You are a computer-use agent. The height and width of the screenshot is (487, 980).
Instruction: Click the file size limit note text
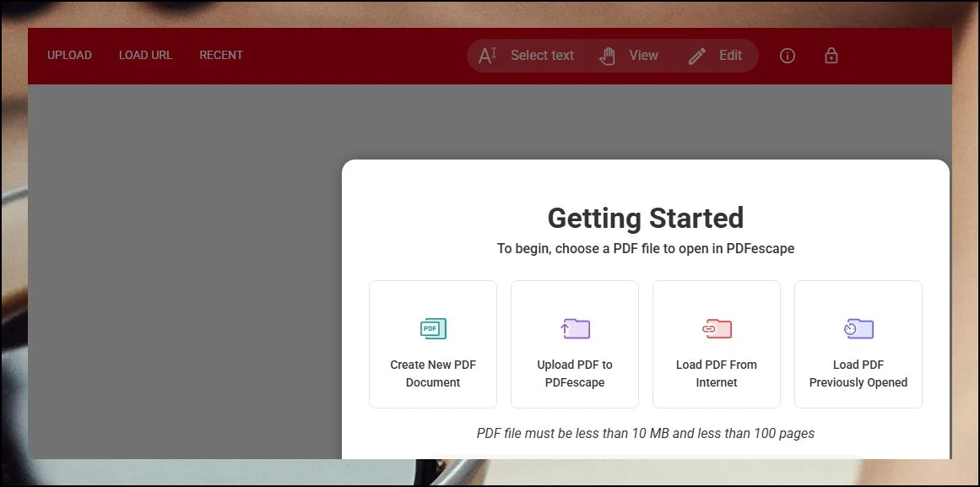point(646,434)
